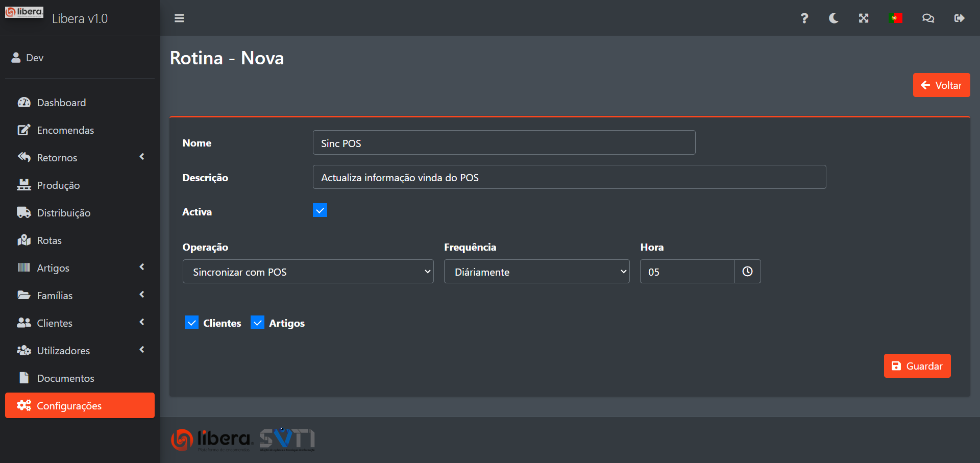Viewport: 980px width, 463px height.
Task: Go to Encomendas in the sidebar
Action: point(65,130)
